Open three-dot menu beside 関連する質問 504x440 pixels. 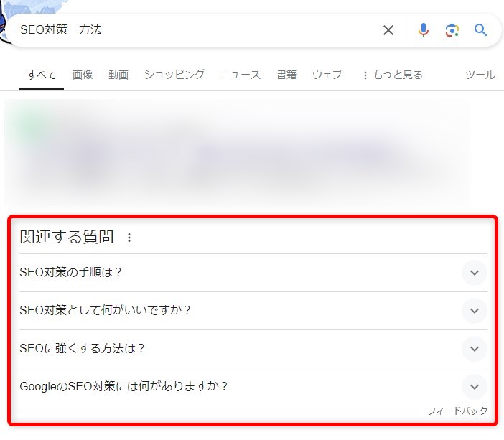[x=129, y=238]
